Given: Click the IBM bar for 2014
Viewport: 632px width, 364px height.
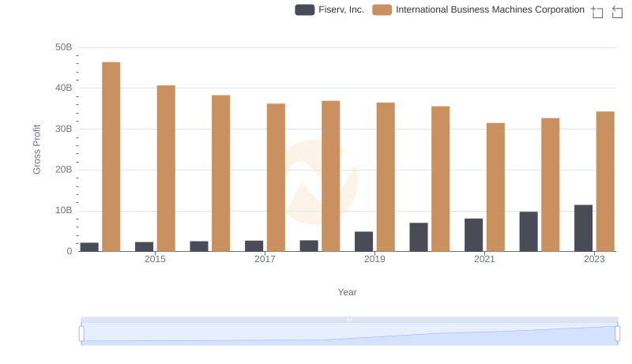Looking at the screenshot, I should click(111, 156).
